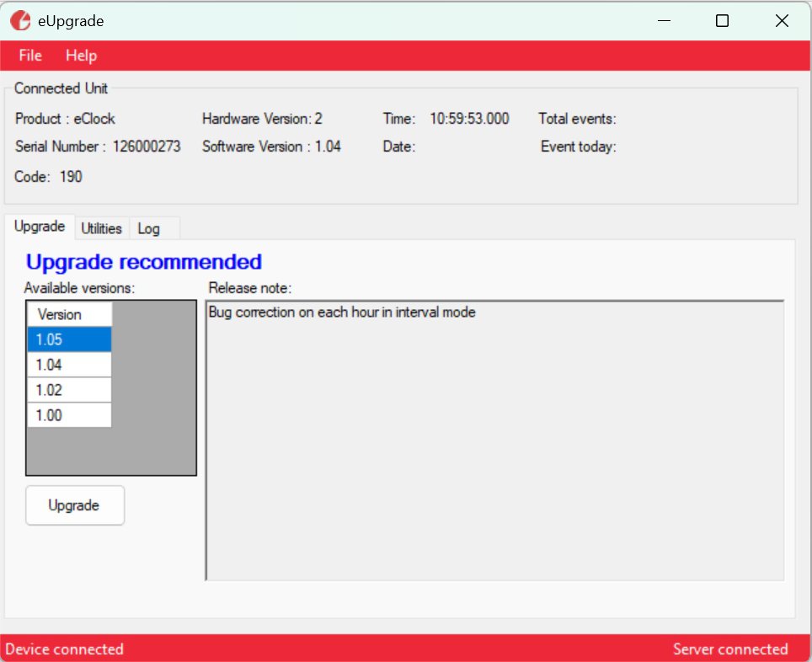Click the Upgrade button

pos(75,505)
